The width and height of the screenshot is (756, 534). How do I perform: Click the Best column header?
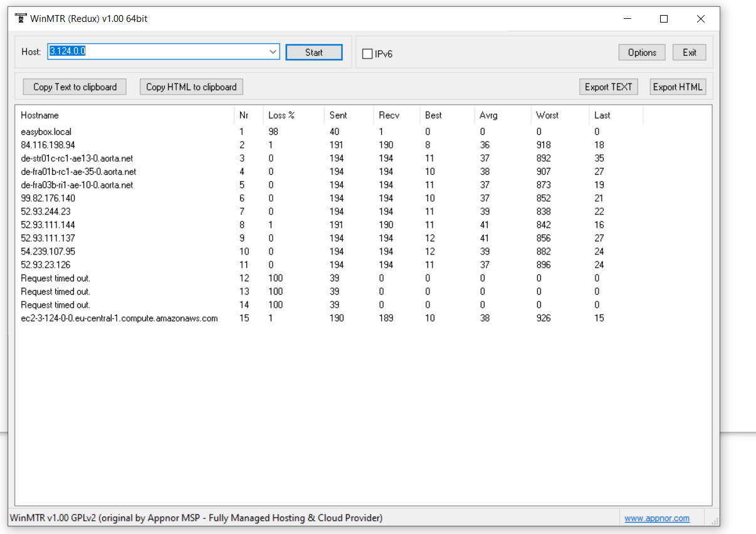(x=446, y=115)
